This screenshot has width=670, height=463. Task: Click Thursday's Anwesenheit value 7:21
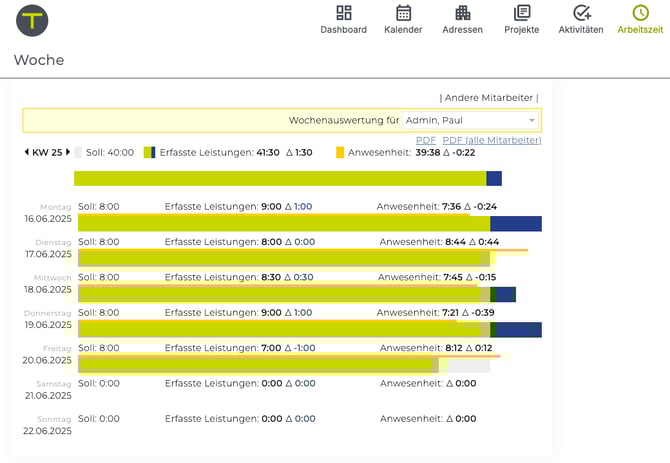coord(451,313)
